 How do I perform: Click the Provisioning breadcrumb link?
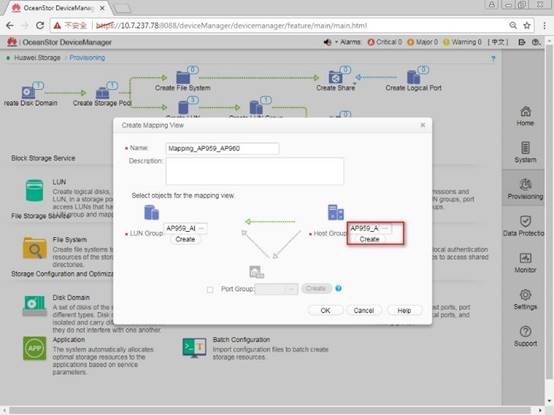coord(87,58)
